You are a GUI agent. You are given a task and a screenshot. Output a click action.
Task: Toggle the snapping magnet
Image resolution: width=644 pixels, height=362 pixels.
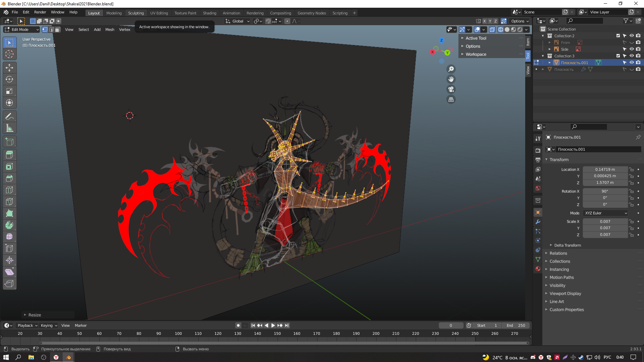click(268, 21)
